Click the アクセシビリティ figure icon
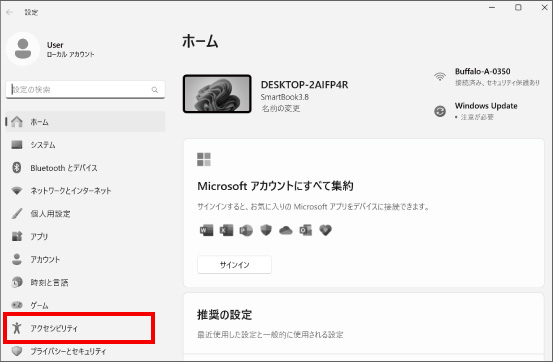This screenshot has width=553, height=362. (17, 328)
